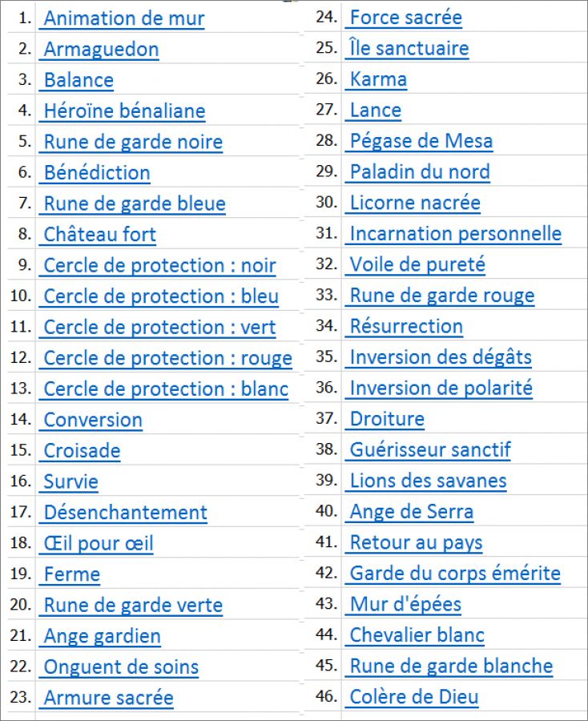Screen dimensions: 588x721
Task: Click the Œil pour œil link
Action: pyautogui.click(x=98, y=544)
